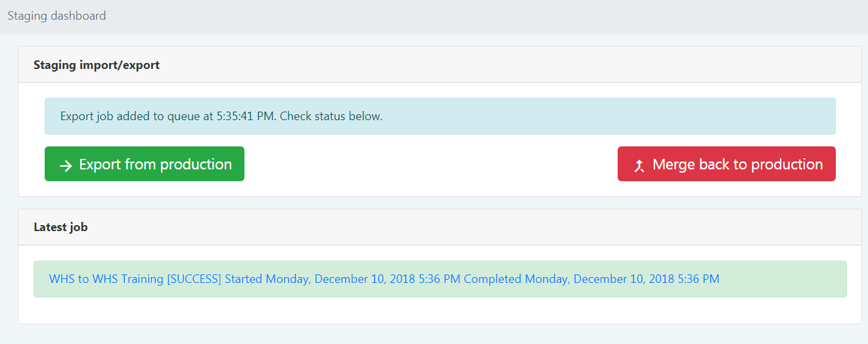Click the "Merge back to production" label text

[x=737, y=164]
